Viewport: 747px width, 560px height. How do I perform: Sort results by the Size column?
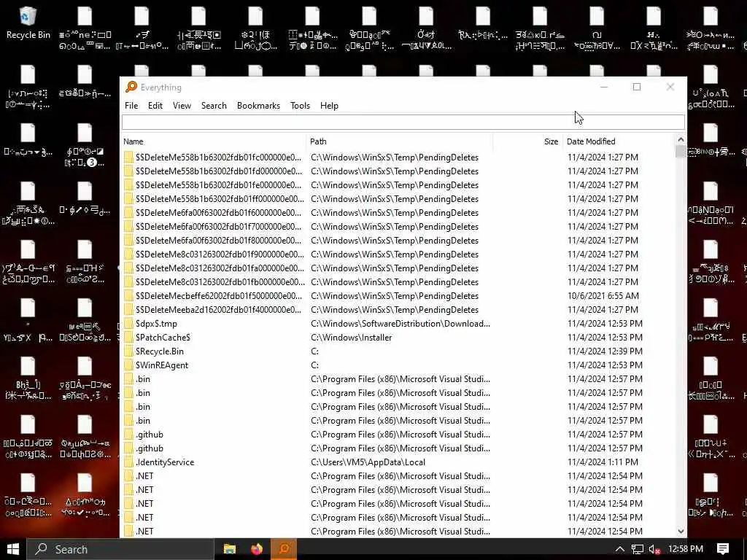coord(527,141)
